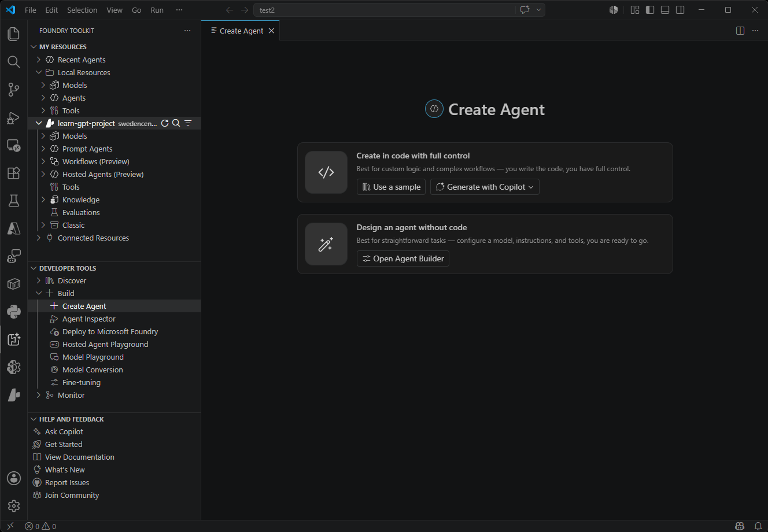
Task: Collapse the Developer Tools section
Action: (x=34, y=268)
